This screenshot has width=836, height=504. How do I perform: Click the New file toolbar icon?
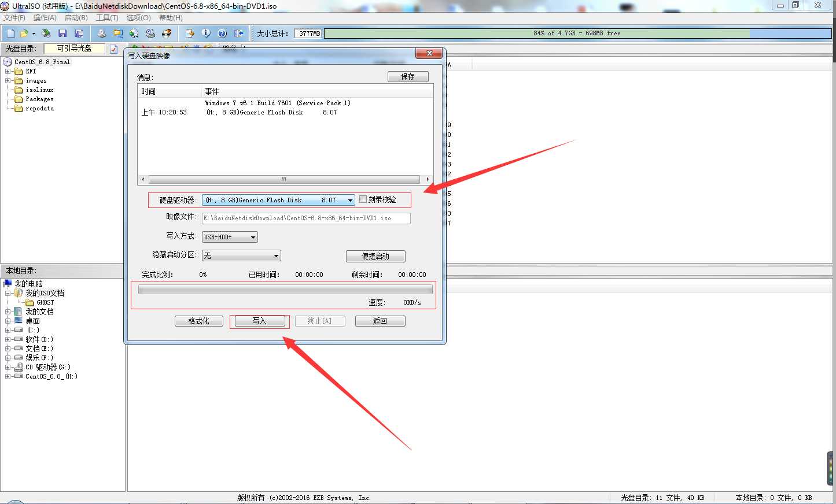click(10, 34)
